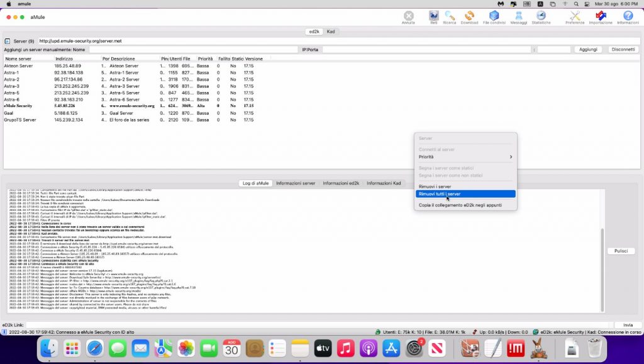Screen dimensions: 644x364
Task: Open the Reti (networks) toolbar icon
Action: [433, 16]
